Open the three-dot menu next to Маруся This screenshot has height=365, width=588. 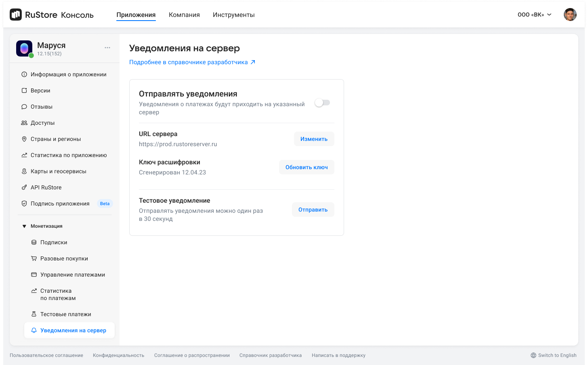click(107, 48)
